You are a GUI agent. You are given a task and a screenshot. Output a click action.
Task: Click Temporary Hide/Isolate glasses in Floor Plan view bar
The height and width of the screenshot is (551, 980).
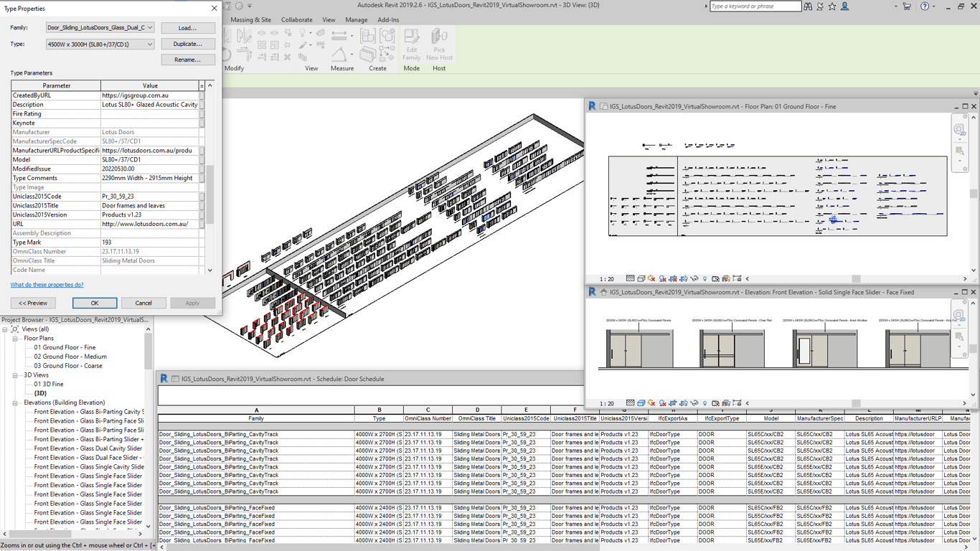(x=694, y=278)
